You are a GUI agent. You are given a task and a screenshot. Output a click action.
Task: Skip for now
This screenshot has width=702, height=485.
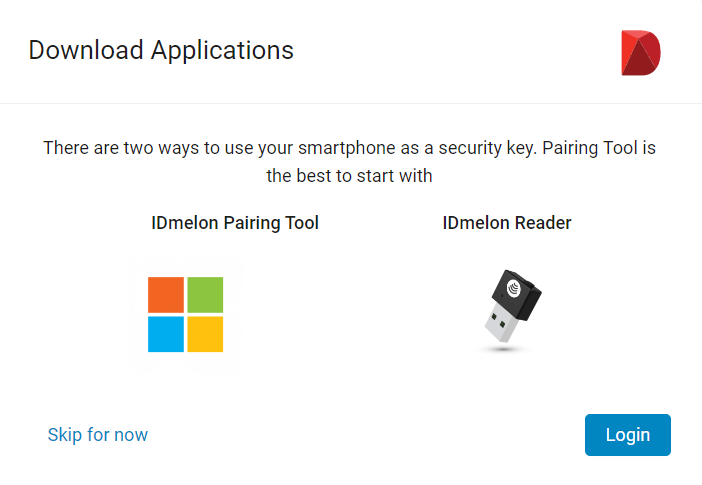click(x=98, y=435)
